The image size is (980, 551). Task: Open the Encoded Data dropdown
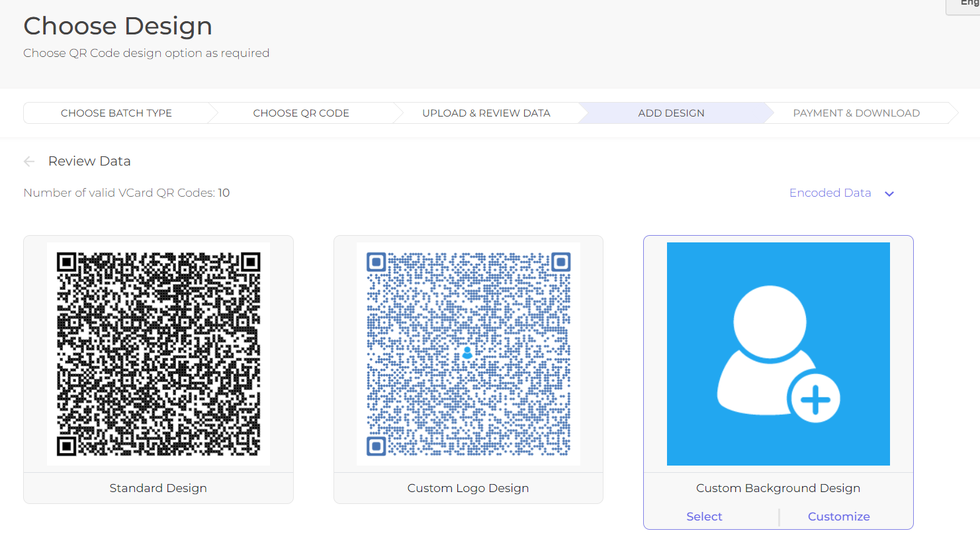(830, 193)
